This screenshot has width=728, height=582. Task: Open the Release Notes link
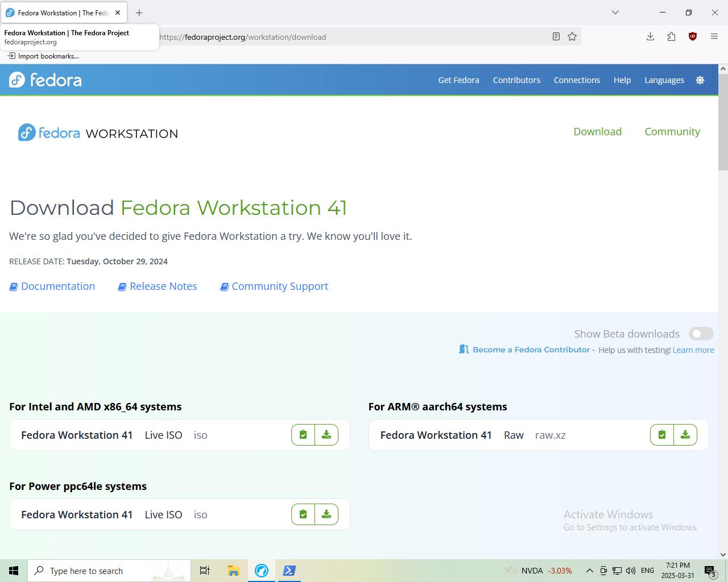tap(158, 286)
